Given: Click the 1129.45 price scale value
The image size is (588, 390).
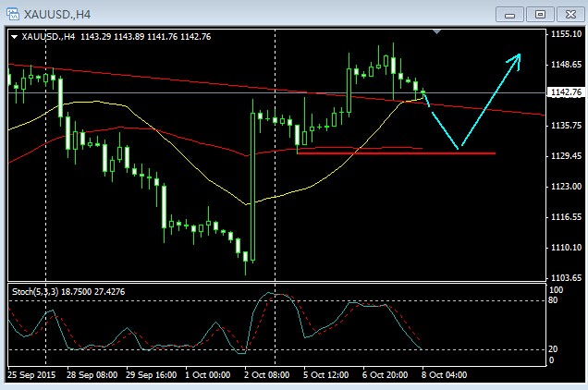Looking at the screenshot, I should 566,155.
